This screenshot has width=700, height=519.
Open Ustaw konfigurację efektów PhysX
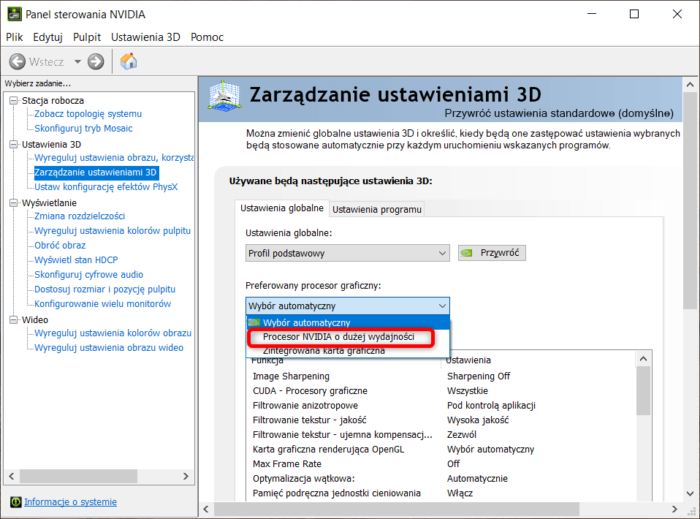(106, 187)
